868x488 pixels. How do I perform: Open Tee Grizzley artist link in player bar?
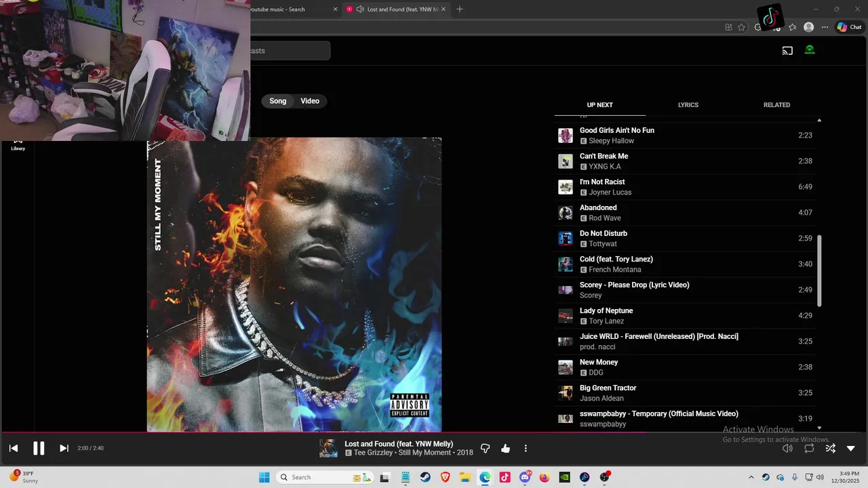[372, 453]
